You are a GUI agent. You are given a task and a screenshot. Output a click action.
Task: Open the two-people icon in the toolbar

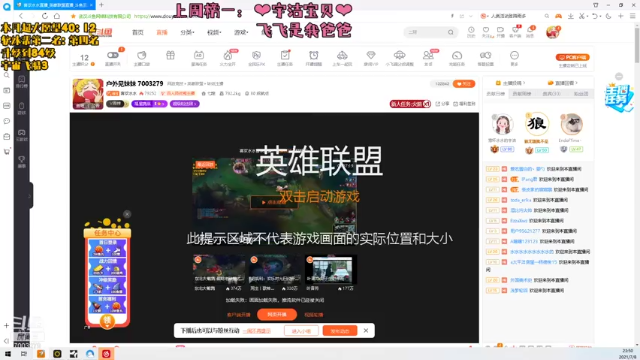428,55
